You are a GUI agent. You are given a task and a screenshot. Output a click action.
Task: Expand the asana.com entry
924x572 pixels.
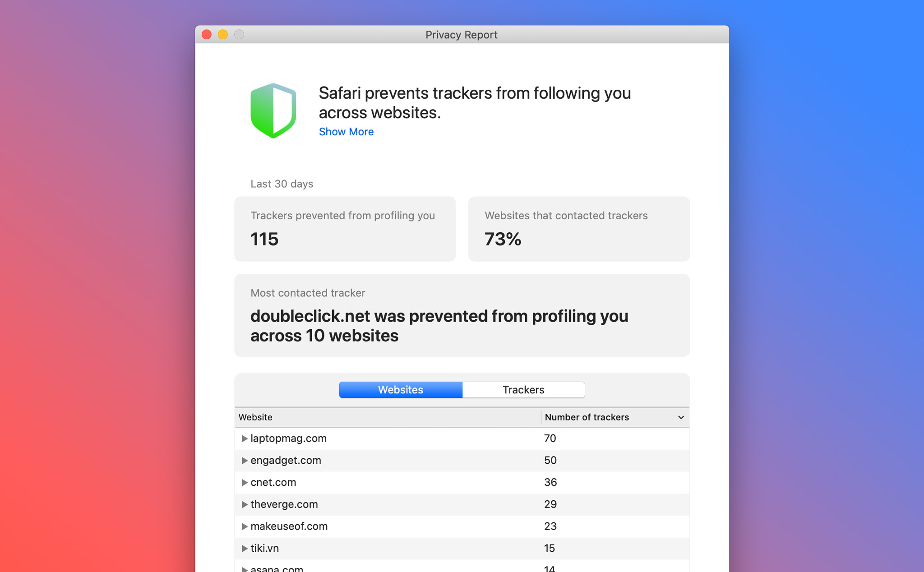(245, 567)
